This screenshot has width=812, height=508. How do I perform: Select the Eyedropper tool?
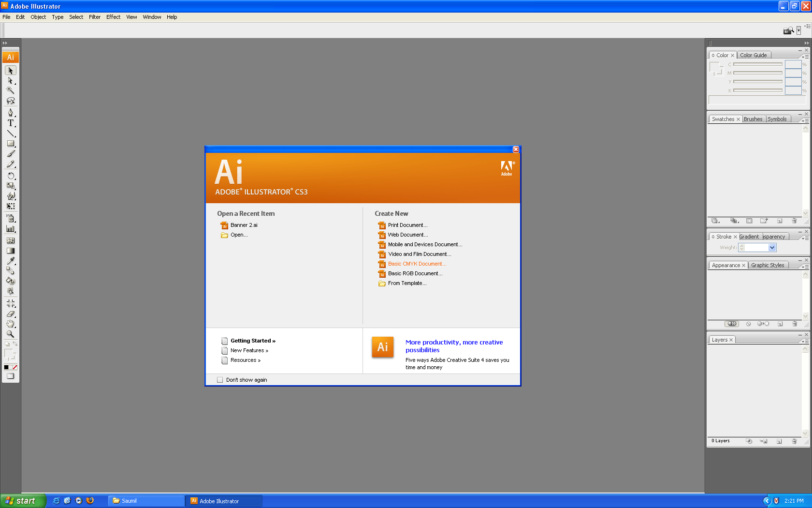pos(11,262)
